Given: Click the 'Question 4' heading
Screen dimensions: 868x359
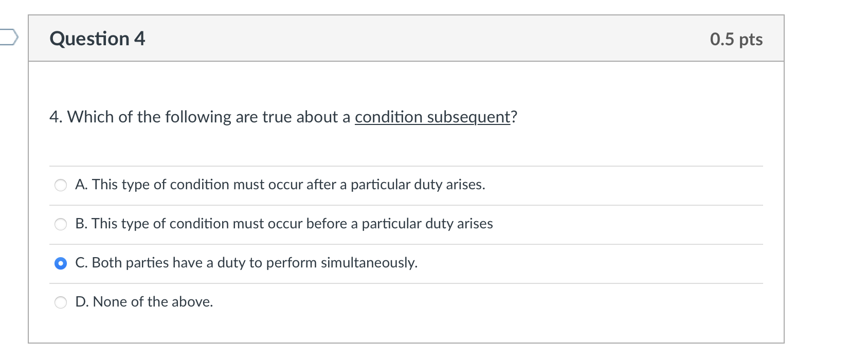Looking at the screenshot, I should click(97, 39).
